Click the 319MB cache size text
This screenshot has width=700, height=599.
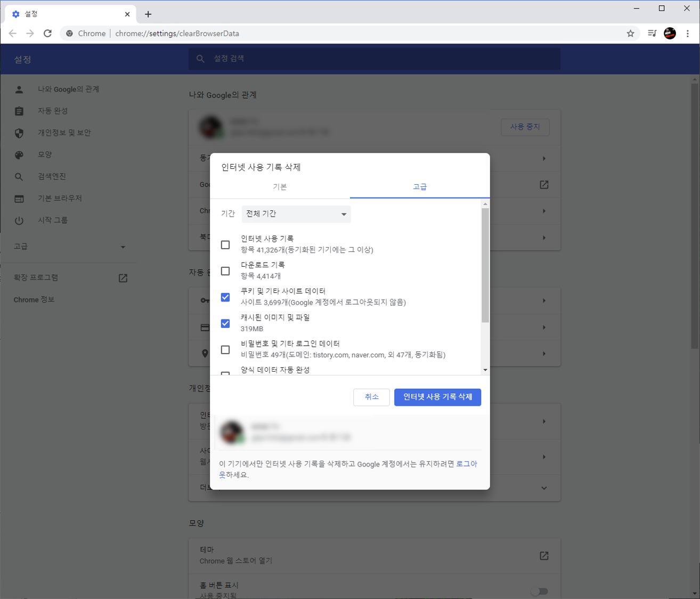tap(252, 329)
